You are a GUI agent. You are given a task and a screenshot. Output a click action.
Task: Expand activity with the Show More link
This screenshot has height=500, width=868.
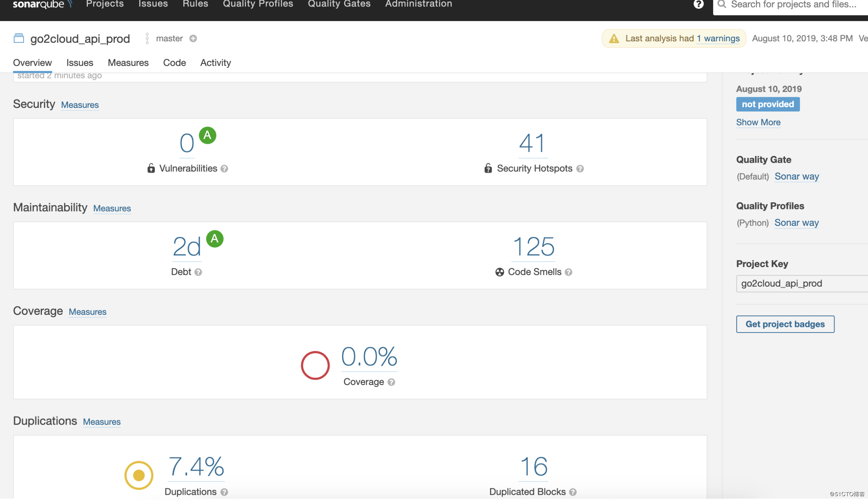click(758, 123)
